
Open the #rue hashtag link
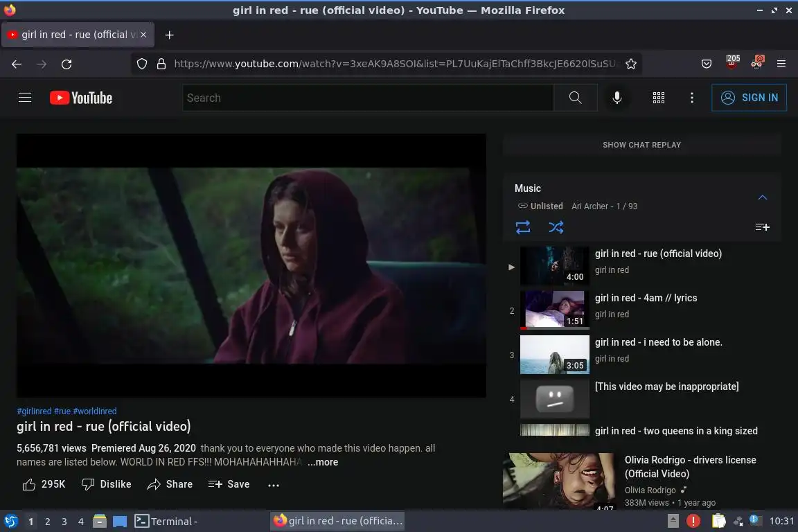coord(62,411)
